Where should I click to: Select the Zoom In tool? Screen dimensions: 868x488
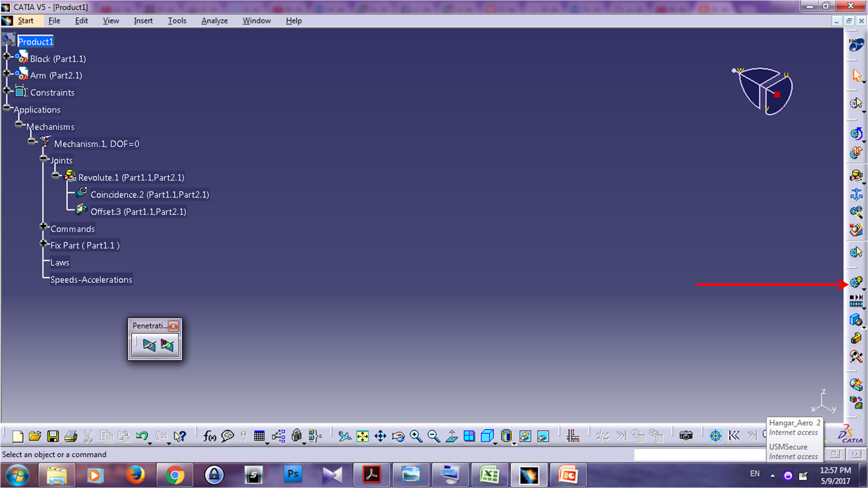point(415,435)
